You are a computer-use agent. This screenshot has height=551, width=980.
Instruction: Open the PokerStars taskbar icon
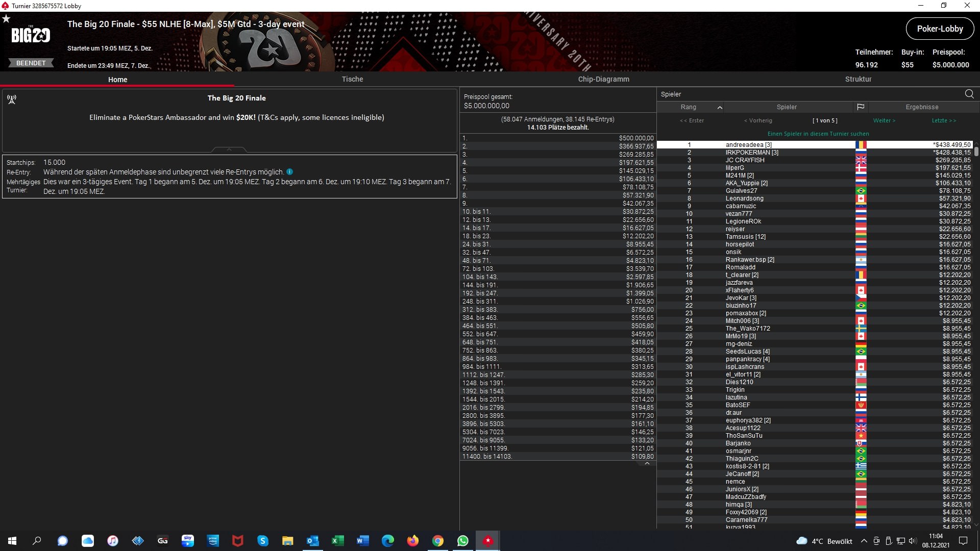[488, 541]
